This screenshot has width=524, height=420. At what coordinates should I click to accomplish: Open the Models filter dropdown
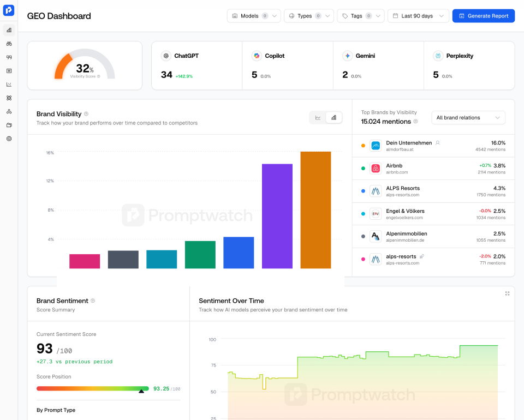point(253,15)
